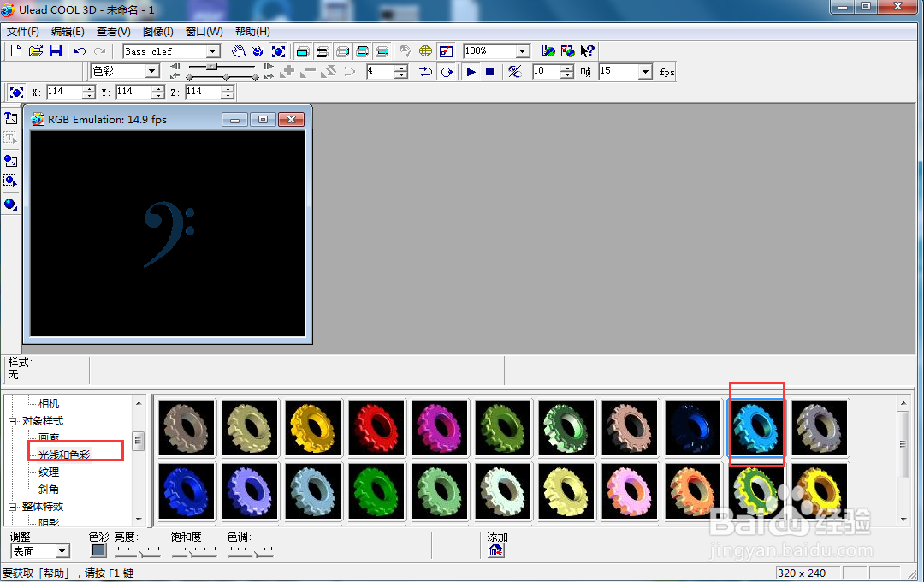The image size is (924, 582).
Task: Open the 帮助(H) menu
Action: [252, 32]
